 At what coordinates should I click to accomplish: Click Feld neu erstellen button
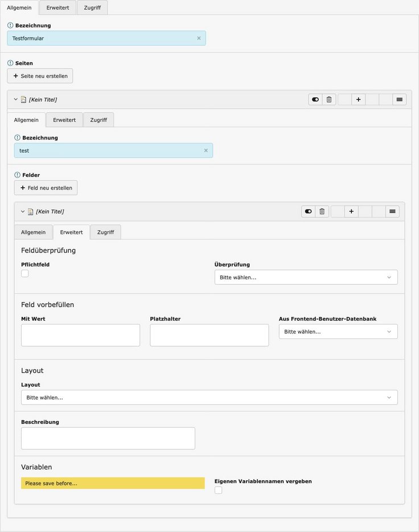click(46, 188)
